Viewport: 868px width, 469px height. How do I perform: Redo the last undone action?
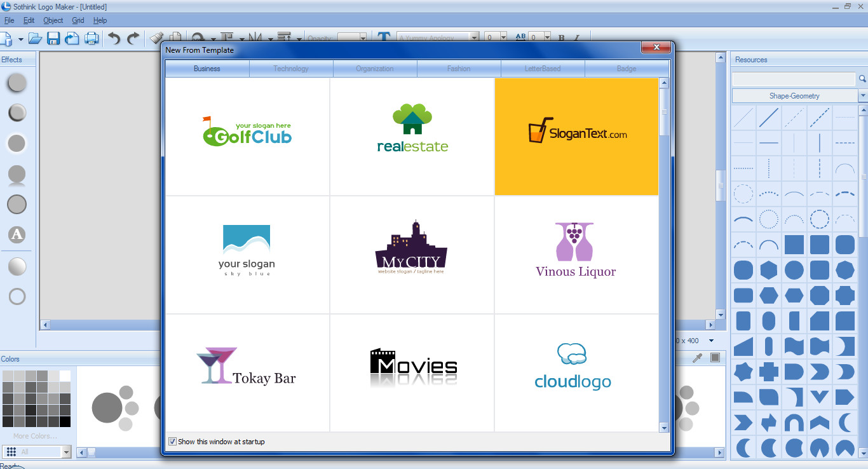(133, 38)
